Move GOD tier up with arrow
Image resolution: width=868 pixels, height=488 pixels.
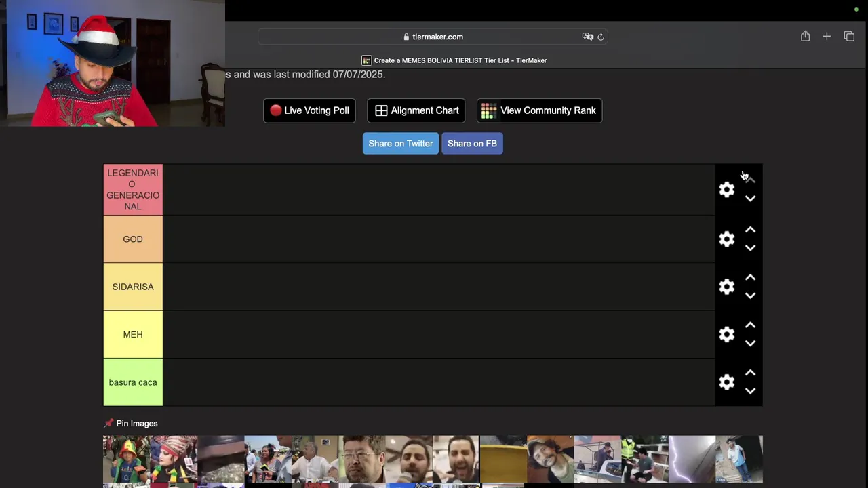pyautogui.click(x=750, y=230)
